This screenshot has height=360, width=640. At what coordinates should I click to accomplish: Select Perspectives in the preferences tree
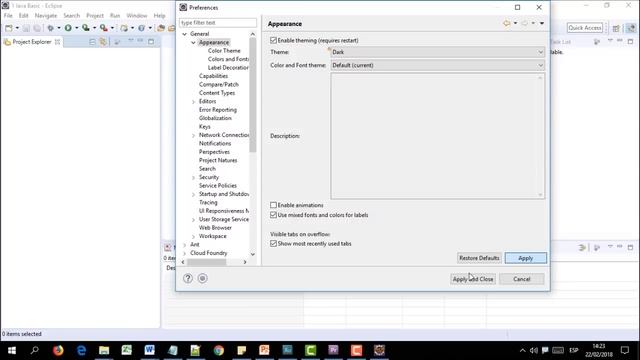pyautogui.click(x=214, y=152)
